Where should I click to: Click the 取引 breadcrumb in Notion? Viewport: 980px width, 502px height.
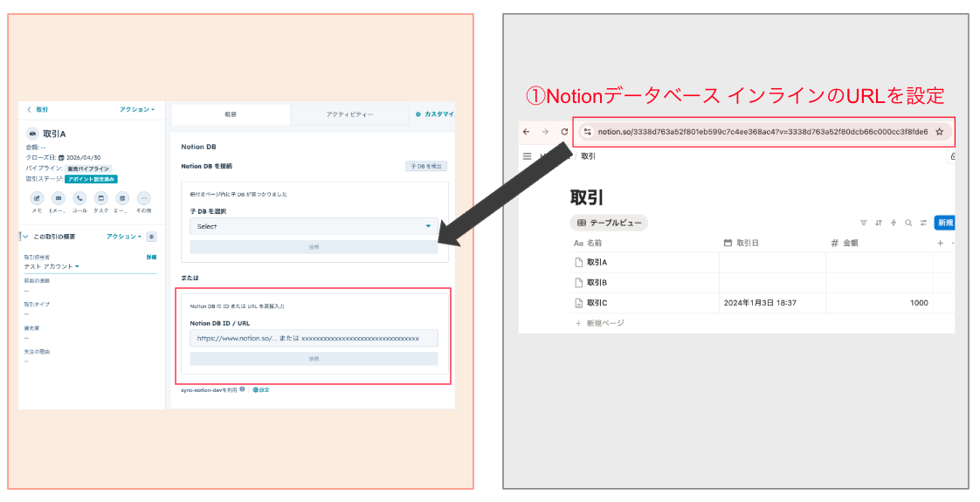pos(588,156)
